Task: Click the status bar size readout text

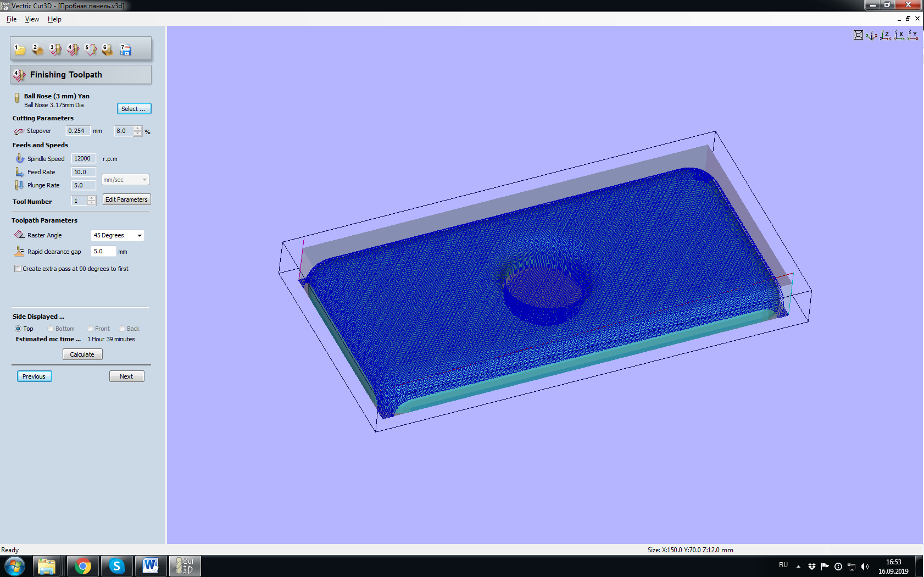Action: [690, 550]
